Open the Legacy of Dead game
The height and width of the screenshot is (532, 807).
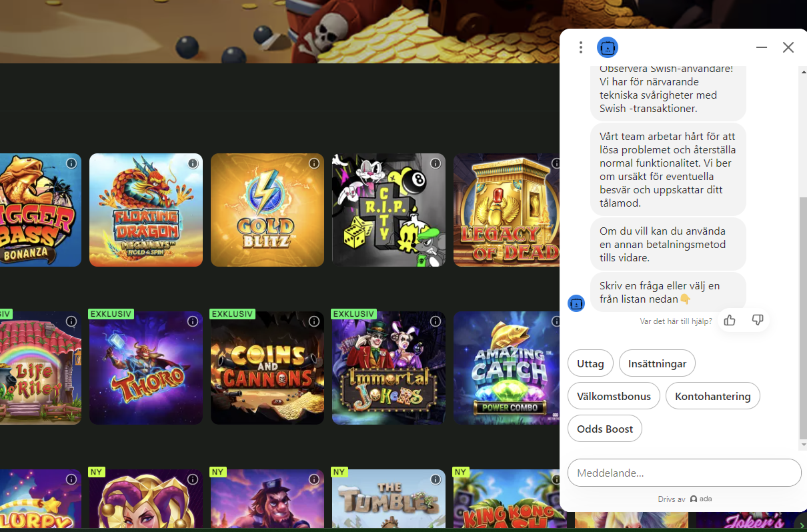[506, 210]
